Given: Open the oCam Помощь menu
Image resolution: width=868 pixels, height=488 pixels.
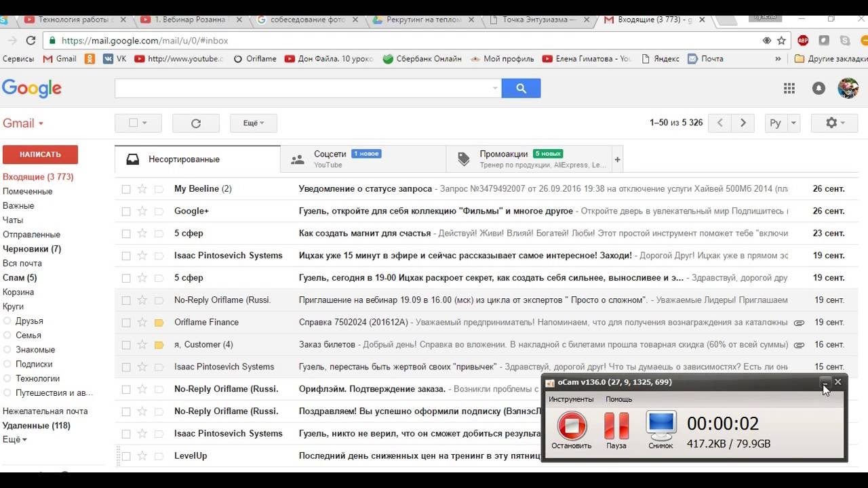Looking at the screenshot, I should tap(618, 400).
